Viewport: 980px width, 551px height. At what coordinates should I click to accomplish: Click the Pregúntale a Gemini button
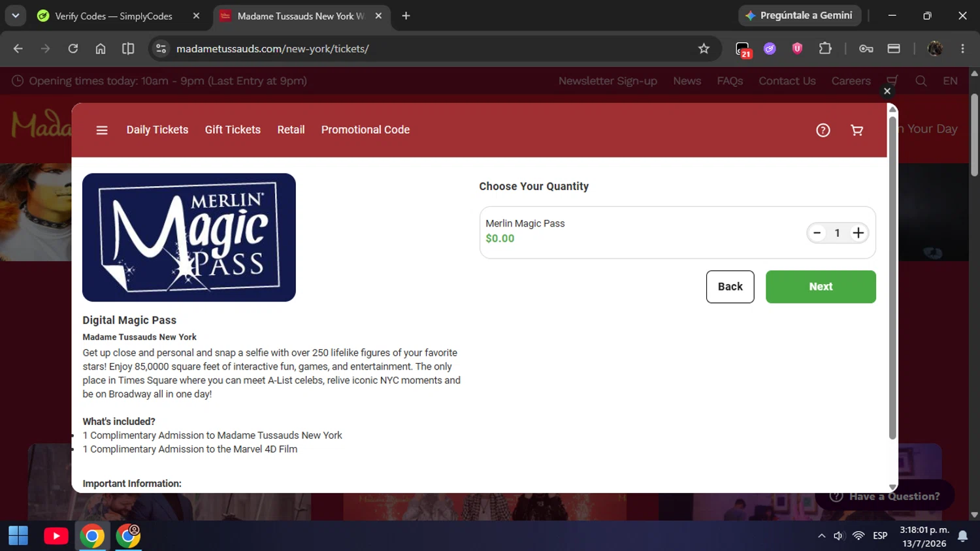tap(799, 16)
